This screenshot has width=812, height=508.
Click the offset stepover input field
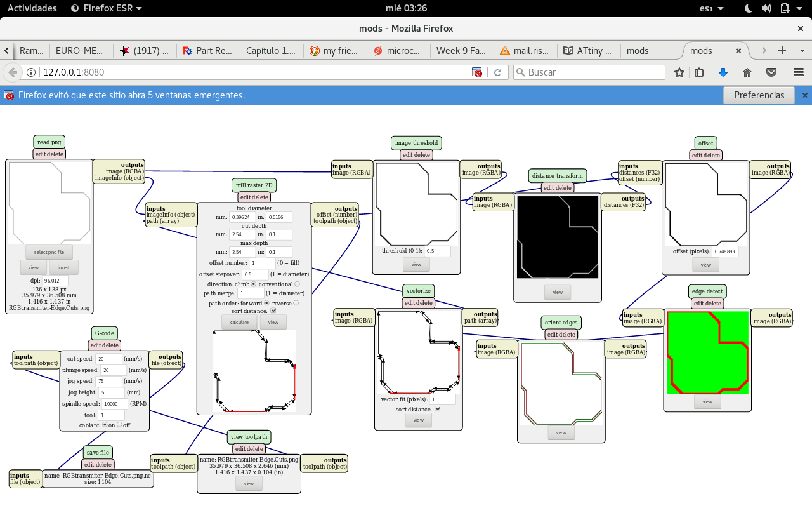click(255, 274)
